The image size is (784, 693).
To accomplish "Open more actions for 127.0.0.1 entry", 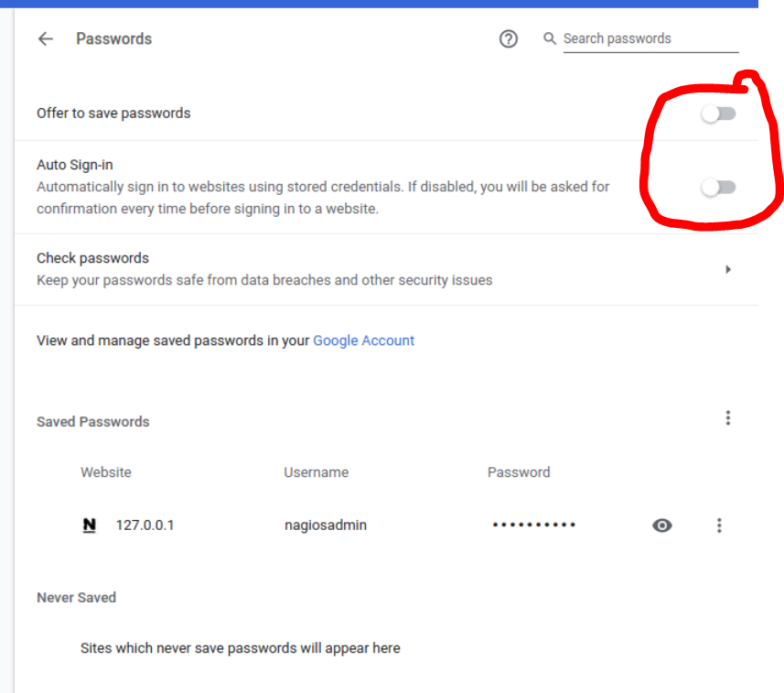I will point(719,525).
